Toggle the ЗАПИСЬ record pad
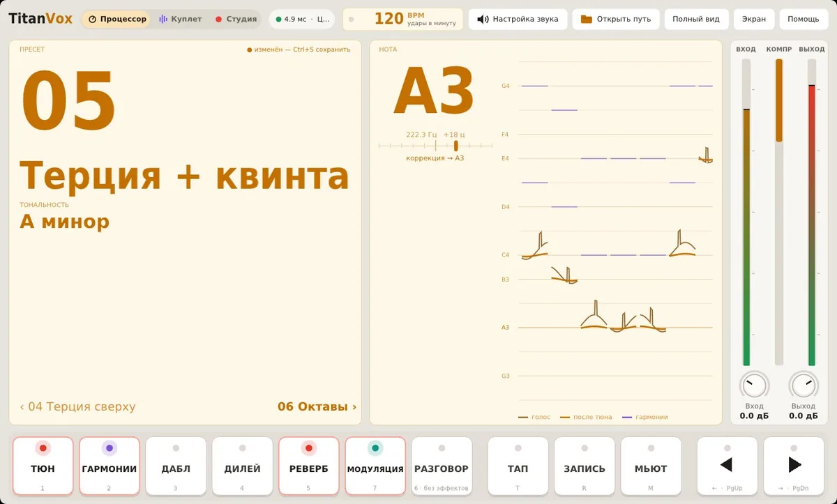The width and height of the screenshot is (837, 504). 585,466
